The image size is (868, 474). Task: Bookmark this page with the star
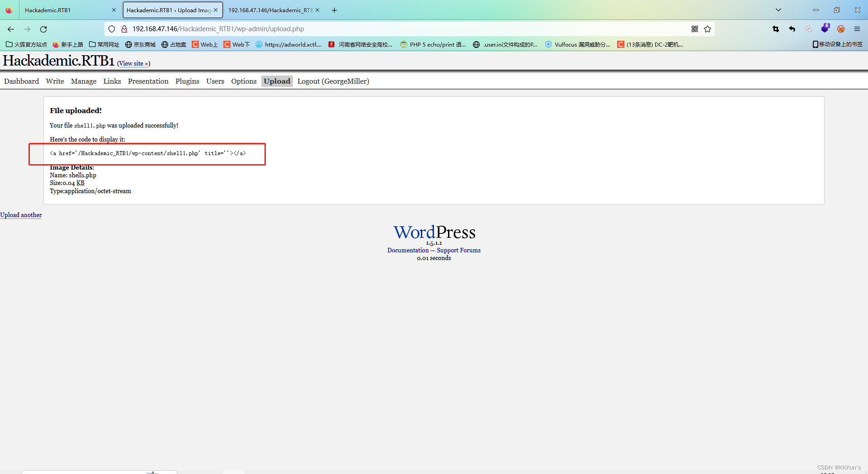tap(708, 29)
